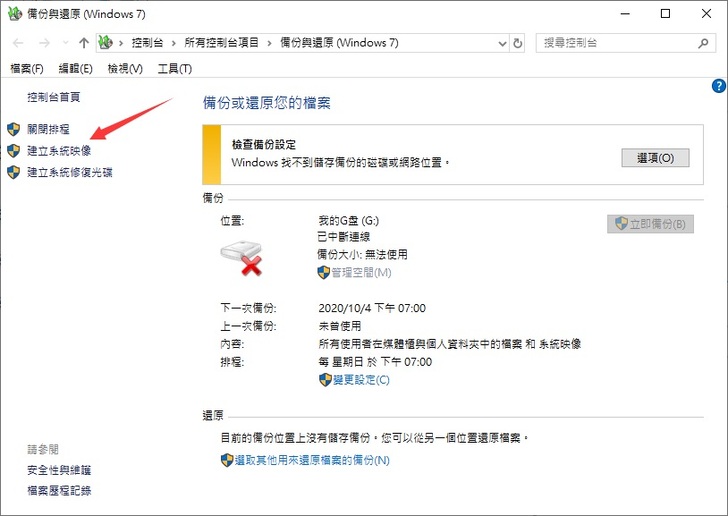728x516 pixels.
Task: Click the 立即備份(B) button
Action: [x=650, y=224]
